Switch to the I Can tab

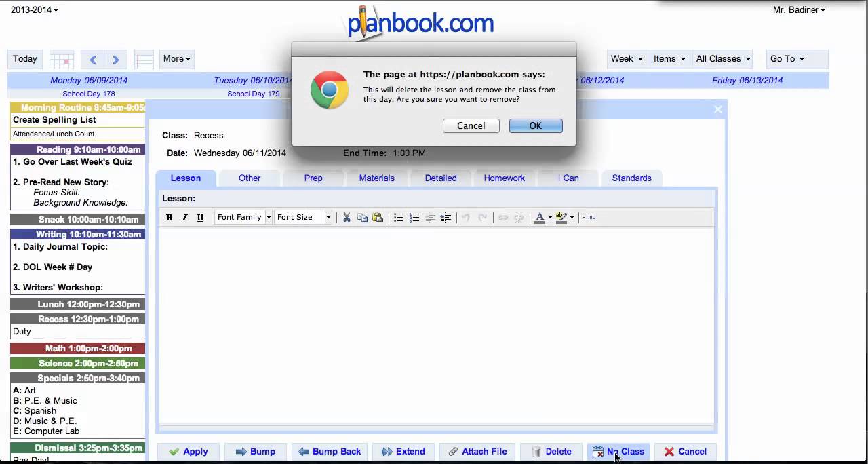(568, 178)
